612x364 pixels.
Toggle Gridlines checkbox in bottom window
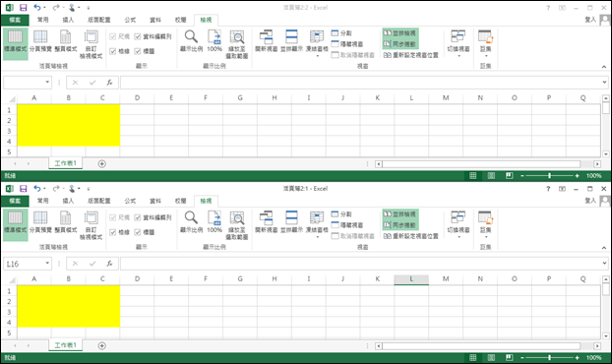113,232
